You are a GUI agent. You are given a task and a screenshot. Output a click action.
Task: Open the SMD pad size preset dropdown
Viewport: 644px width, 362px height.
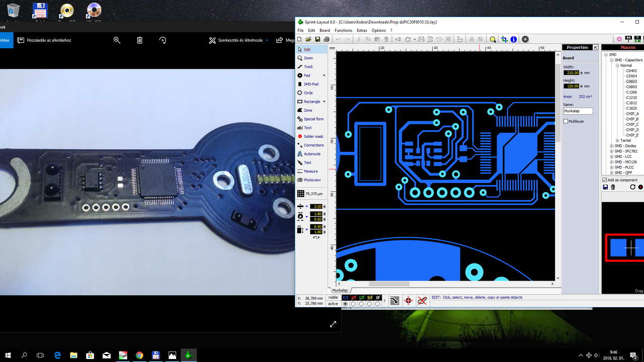pyautogui.click(x=306, y=230)
